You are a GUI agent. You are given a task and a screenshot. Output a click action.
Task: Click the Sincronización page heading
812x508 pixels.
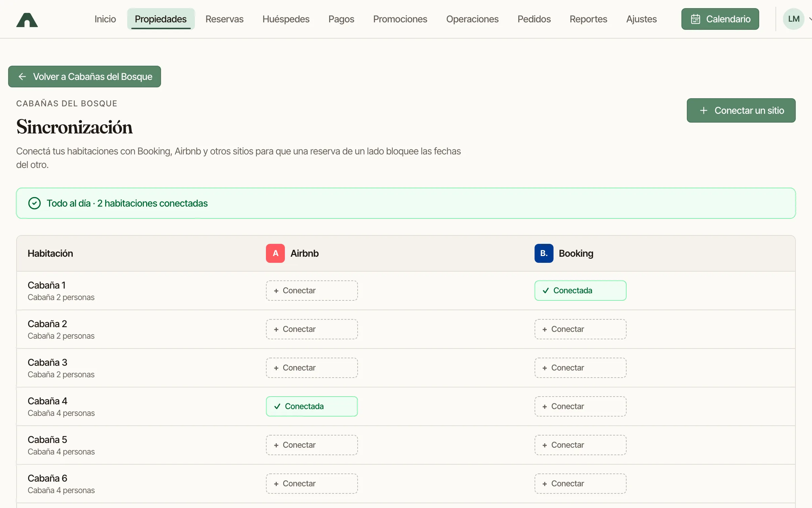(x=74, y=127)
